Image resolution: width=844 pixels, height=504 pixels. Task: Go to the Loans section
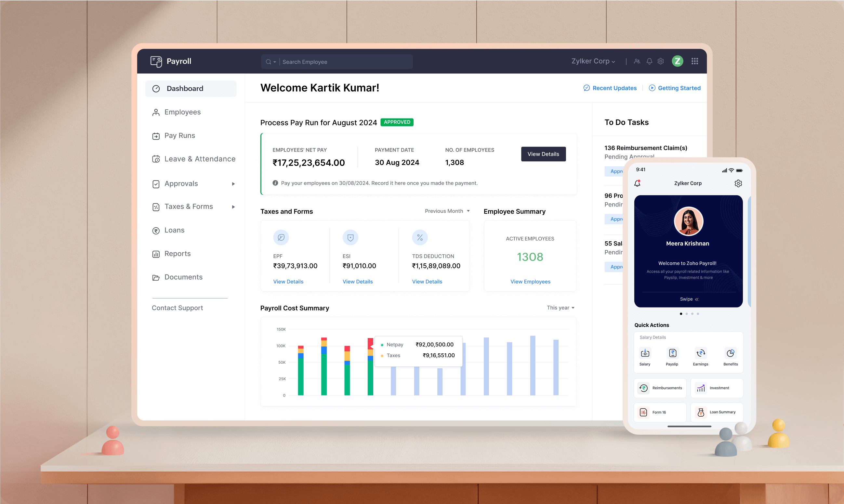[174, 230]
